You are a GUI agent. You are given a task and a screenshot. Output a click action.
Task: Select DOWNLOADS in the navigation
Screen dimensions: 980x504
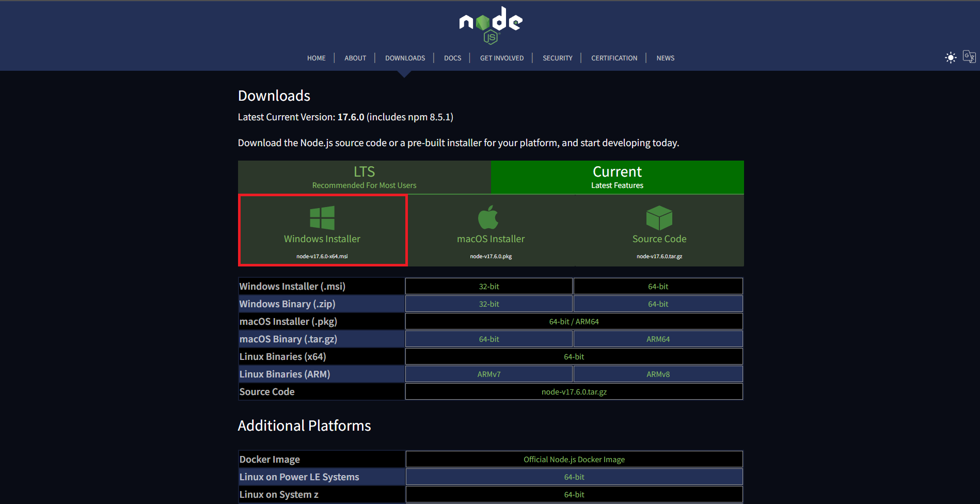coord(405,58)
